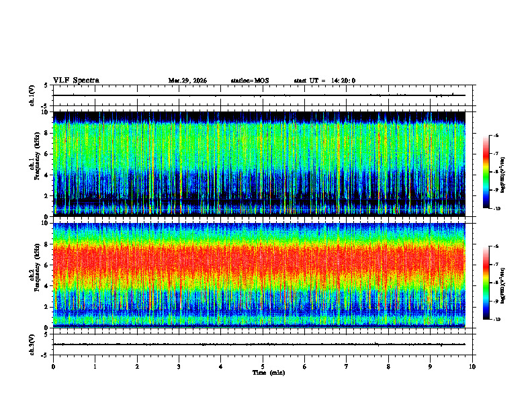This screenshot has height=411, width=532.
Task: Click the "VLF Spectra" plot title
Action: (x=76, y=81)
